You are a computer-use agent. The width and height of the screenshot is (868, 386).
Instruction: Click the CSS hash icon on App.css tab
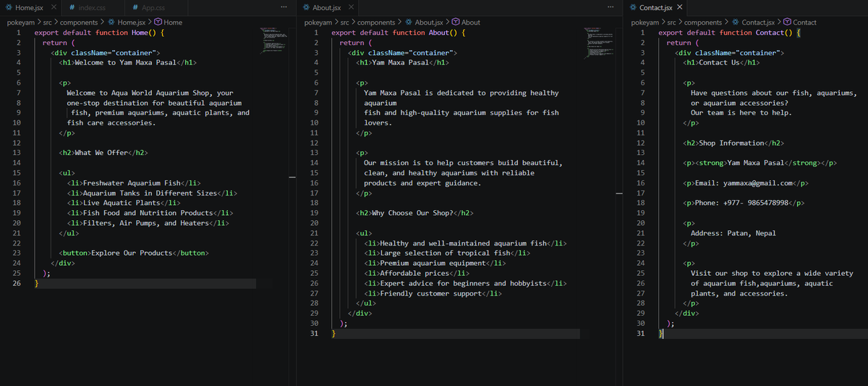[x=136, y=7]
